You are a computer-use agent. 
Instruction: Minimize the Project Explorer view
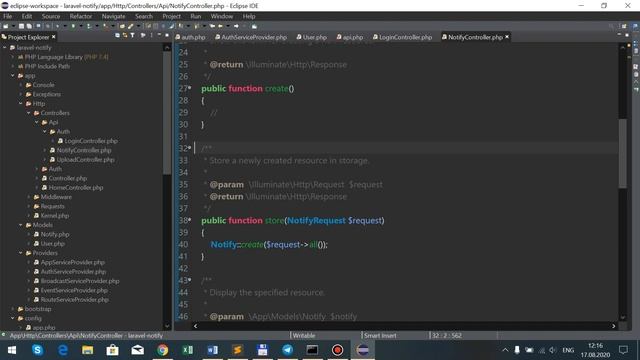pos(159,36)
